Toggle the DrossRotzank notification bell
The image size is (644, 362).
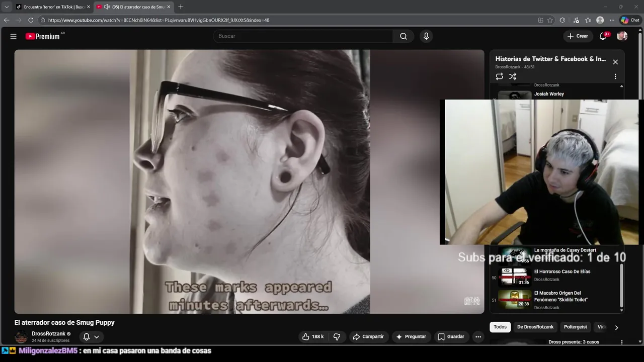[87, 337]
